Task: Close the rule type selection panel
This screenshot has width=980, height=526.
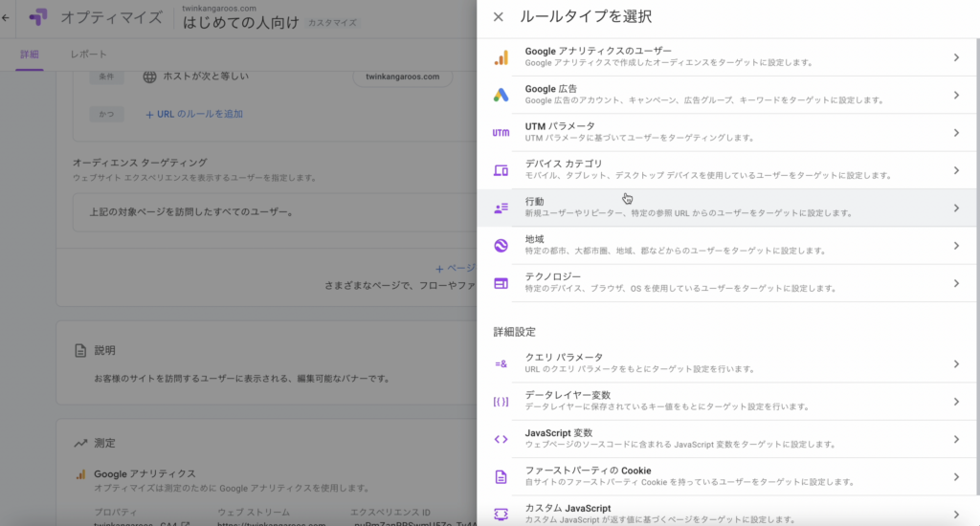Action: [x=498, y=17]
